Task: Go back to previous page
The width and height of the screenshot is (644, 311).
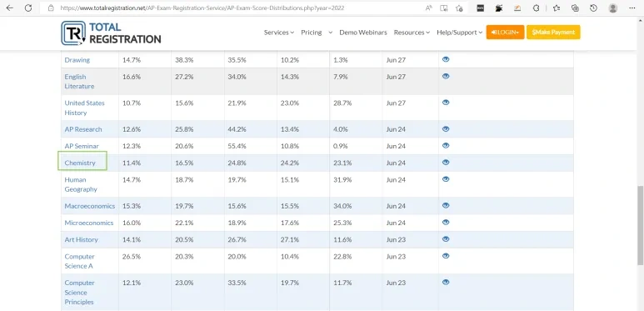Action: point(9,8)
